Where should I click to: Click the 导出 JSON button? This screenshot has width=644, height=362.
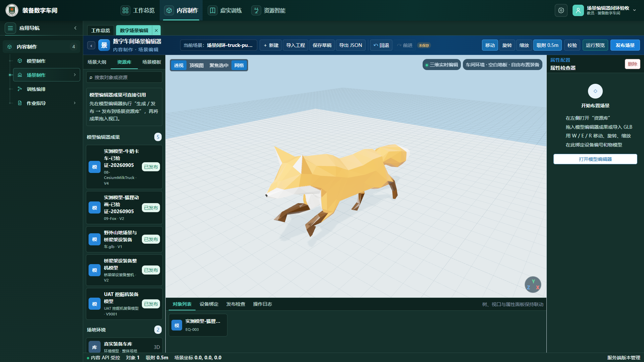point(351,45)
